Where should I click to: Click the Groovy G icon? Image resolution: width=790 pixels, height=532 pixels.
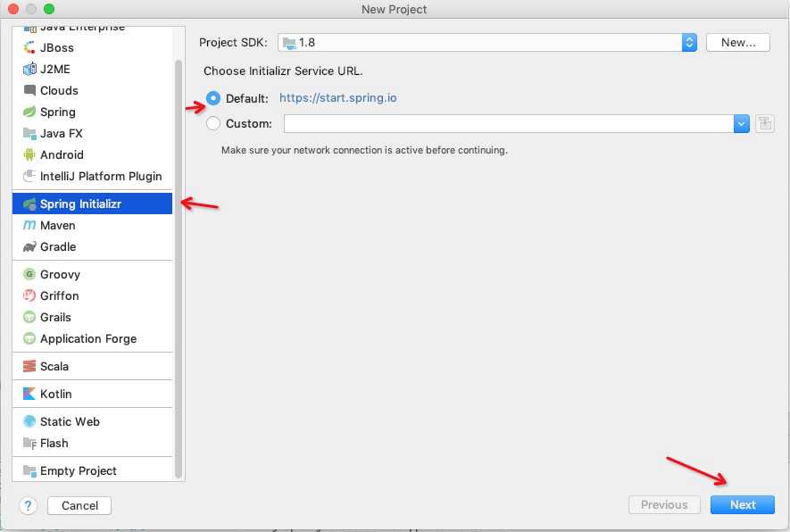pyautogui.click(x=29, y=274)
